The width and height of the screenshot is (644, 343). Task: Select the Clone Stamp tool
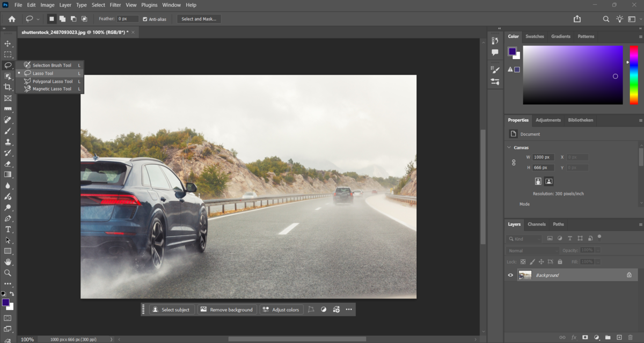[x=8, y=142]
